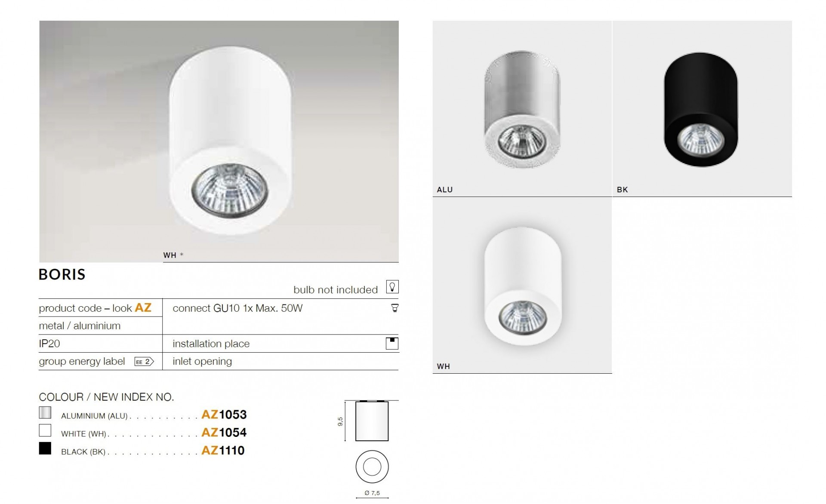Screen dimensions: 826x504
Task: Click the GU10 lamp socket icon
Action: 395,308
